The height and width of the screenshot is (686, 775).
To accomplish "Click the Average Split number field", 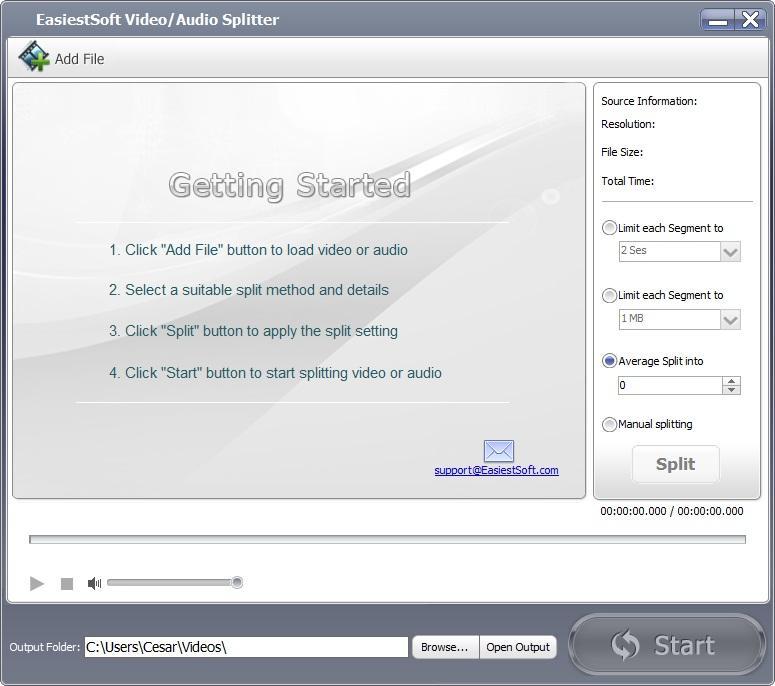I will coord(670,386).
